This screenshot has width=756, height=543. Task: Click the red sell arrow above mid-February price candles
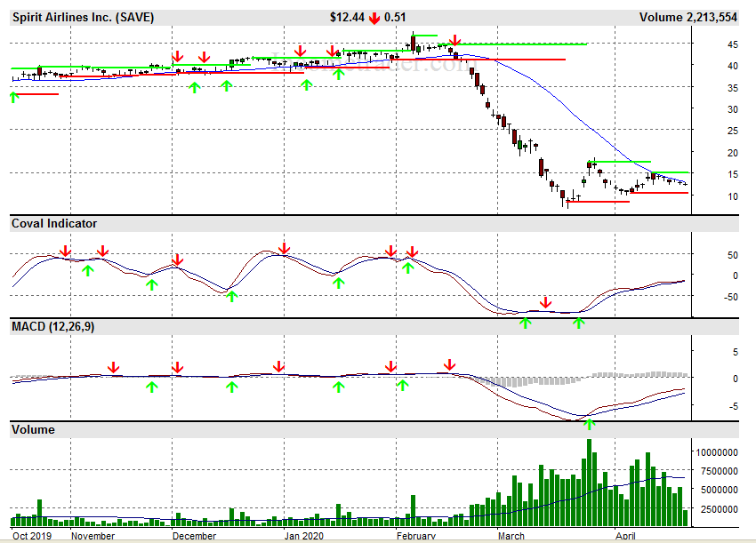point(454,40)
